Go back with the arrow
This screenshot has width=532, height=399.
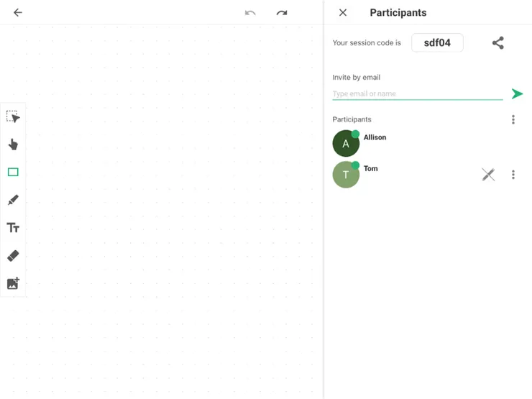18,13
